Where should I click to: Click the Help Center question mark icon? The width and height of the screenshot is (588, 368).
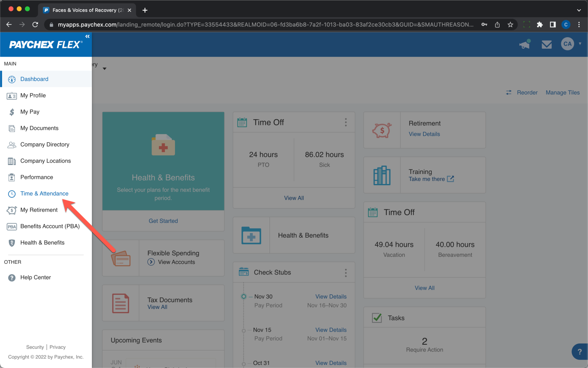(x=12, y=278)
